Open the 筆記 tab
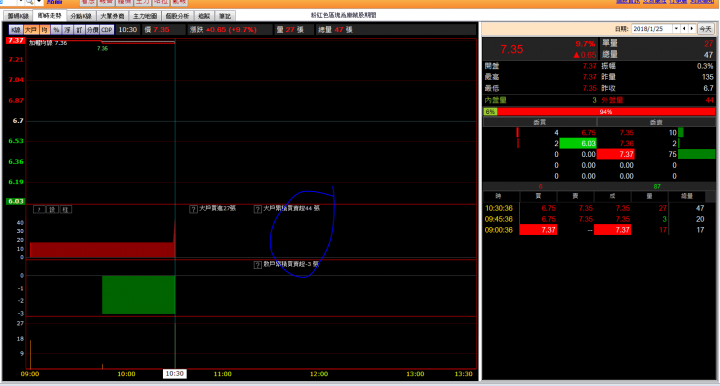This screenshot has width=720, height=386. coord(225,16)
